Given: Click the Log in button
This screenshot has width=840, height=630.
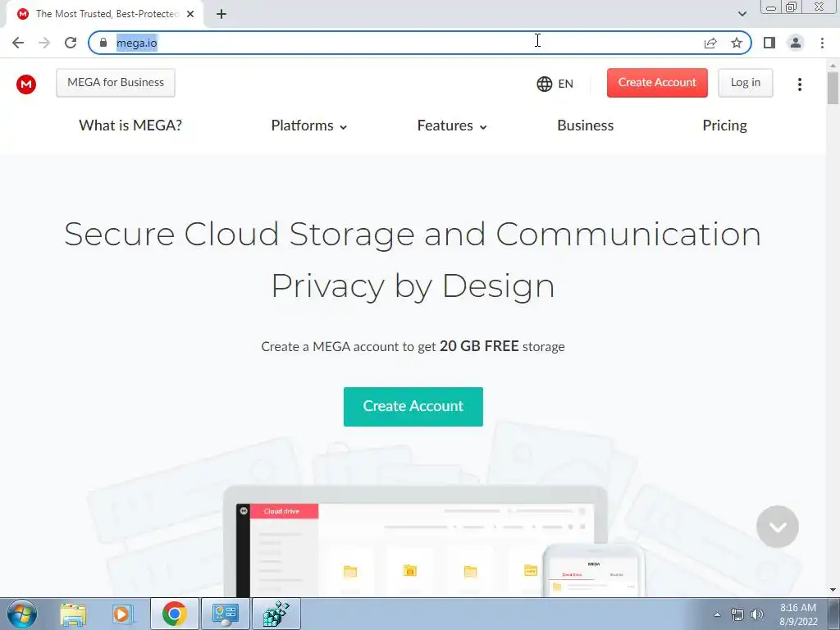Looking at the screenshot, I should pyautogui.click(x=745, y=83).
